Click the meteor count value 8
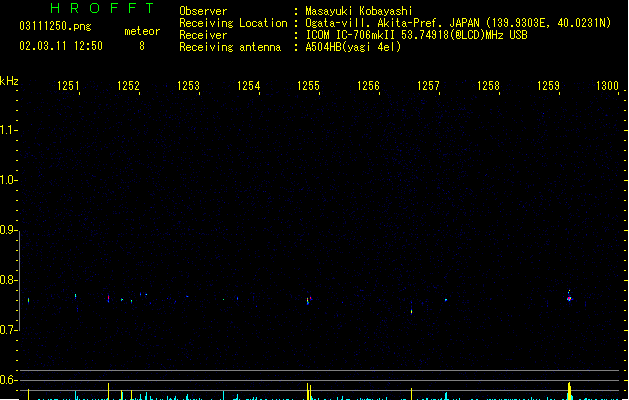 [x=142, y=46]
